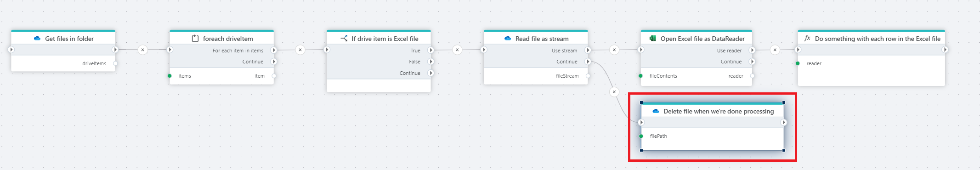Select green fileContents input data port
The width and height of the screenshot is (980, 170).
pyautogui.click(x=641, y=76)
